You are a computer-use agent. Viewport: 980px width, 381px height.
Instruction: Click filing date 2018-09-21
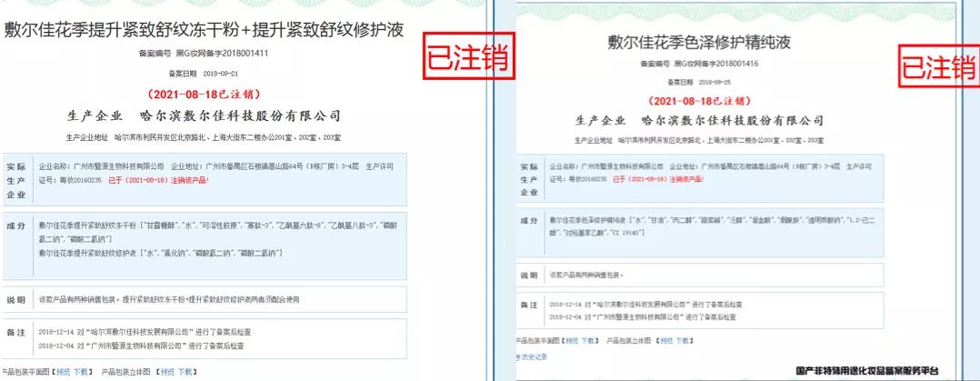coord(221,74)
